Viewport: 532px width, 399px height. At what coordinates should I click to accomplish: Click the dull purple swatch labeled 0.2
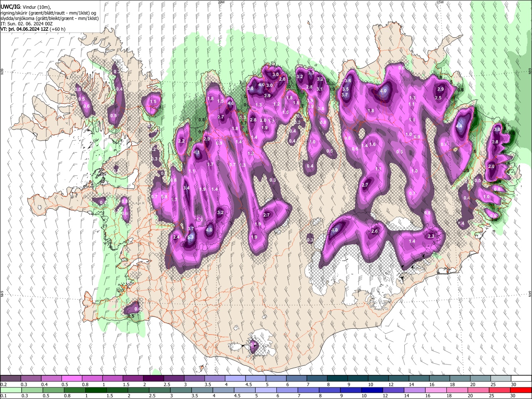click(x=10, y=378)
